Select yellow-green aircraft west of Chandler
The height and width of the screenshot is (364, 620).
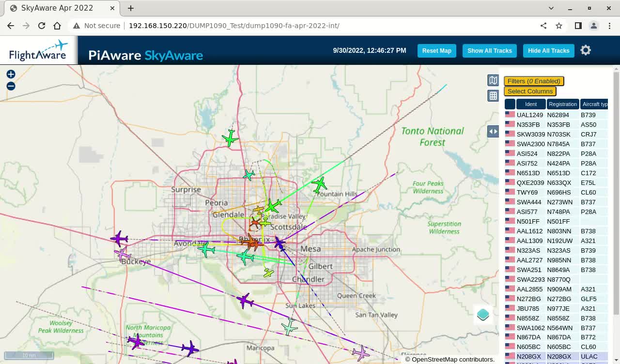tap(269, 273)
